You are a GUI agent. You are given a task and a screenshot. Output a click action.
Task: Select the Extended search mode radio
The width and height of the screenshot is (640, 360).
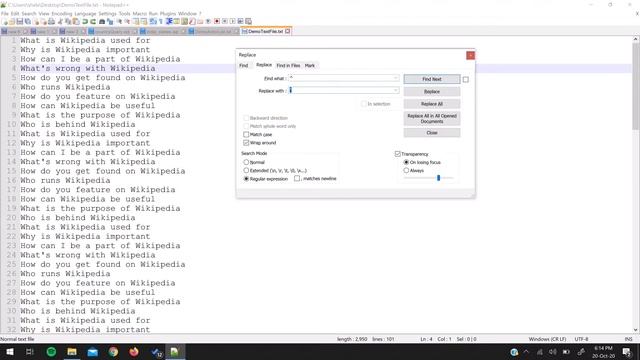pos(246,170)
